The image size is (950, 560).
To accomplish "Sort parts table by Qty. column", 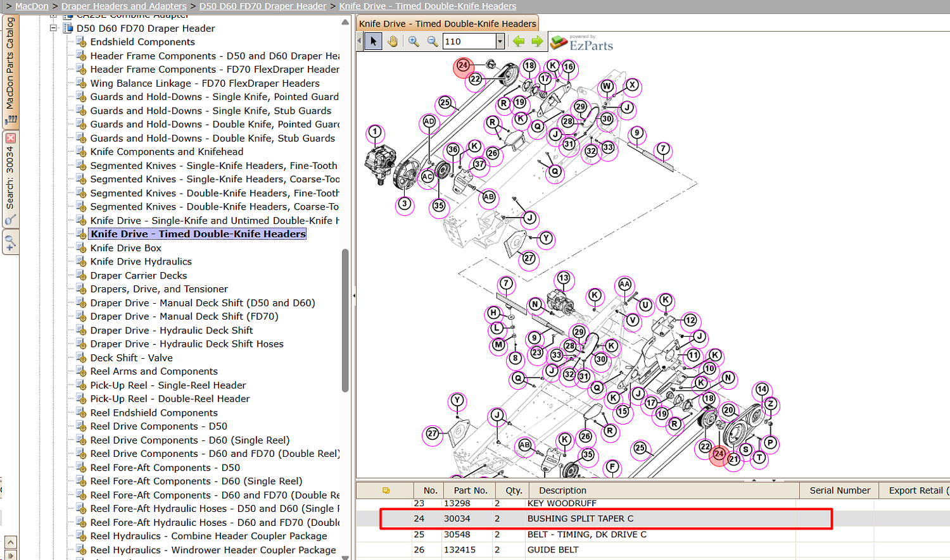I will (514, 490).
